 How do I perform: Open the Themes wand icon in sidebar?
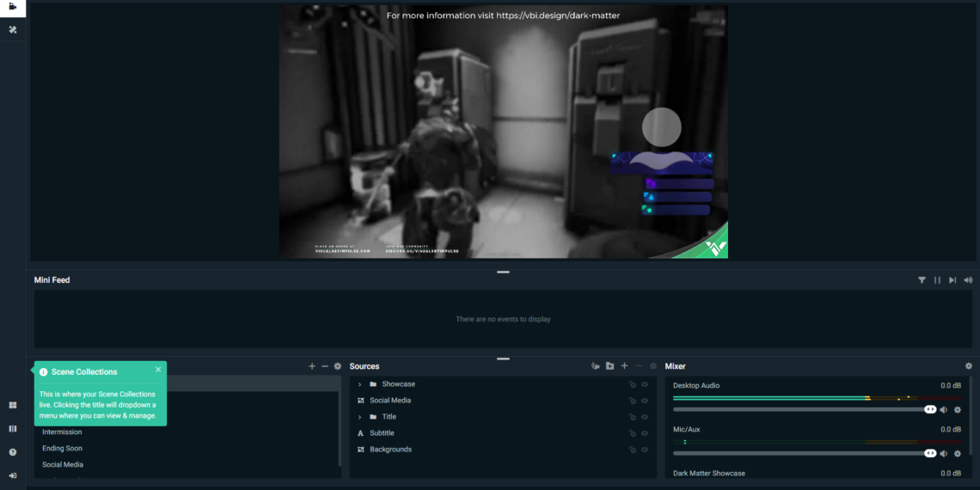[13, 29]
